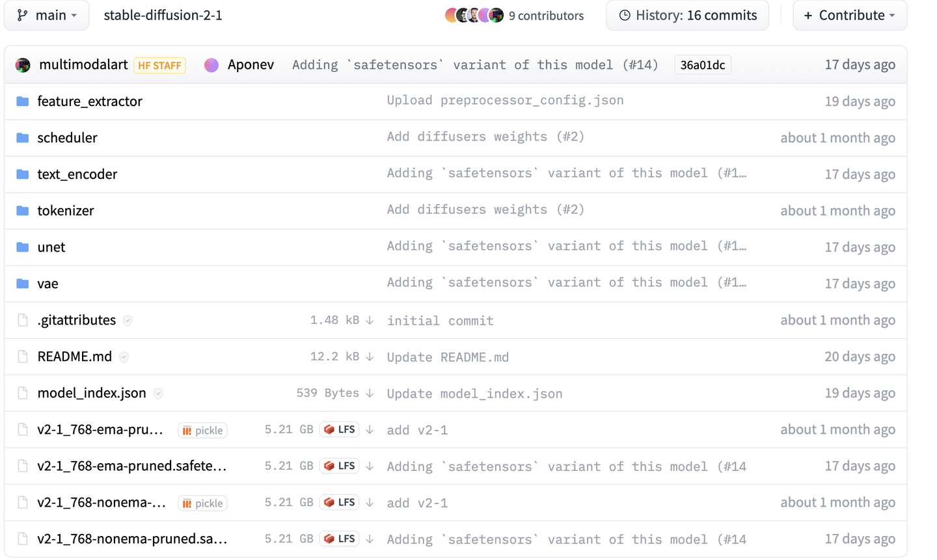Open the 'Update README.md' commit message
The width and height of the screenshot is (937, 560).
(x=448, y=357)
